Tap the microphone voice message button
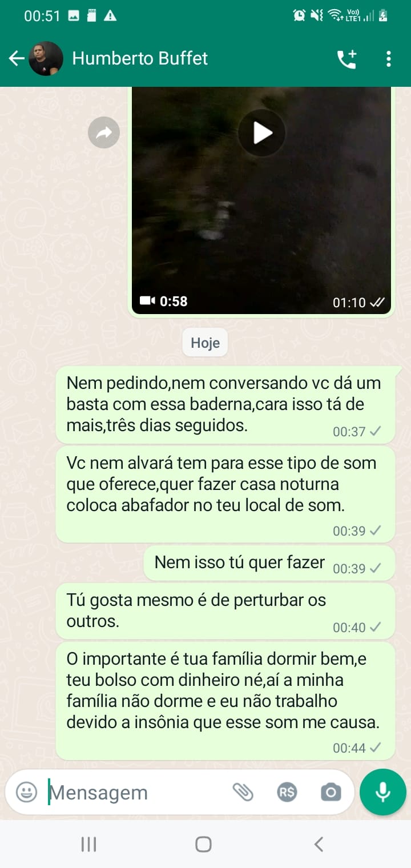The image size is (411, 868). pyautogui.click(x=383, y=792)
